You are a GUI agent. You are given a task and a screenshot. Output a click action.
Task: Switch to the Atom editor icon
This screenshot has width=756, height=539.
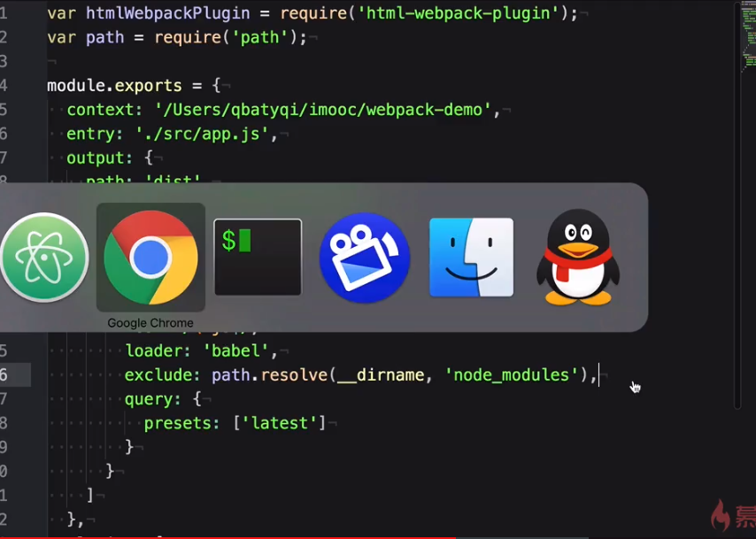44,258
